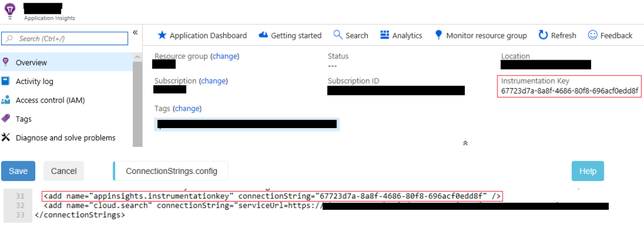644x228 pixels.
Task: Click change link next to Resource group
Action: (x=225, y=56)
